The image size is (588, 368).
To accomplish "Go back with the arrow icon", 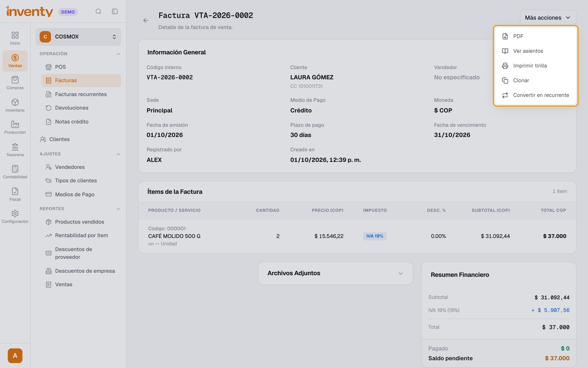I will pos(146,20).
